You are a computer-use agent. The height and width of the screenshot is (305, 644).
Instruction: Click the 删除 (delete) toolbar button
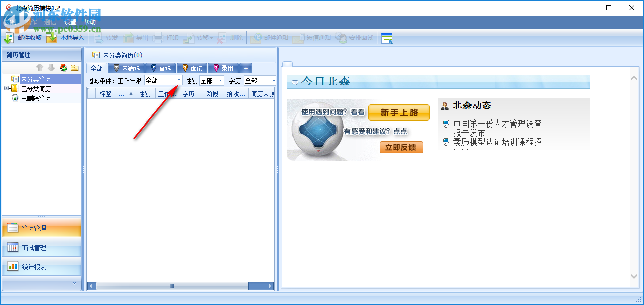coord(230,38)
